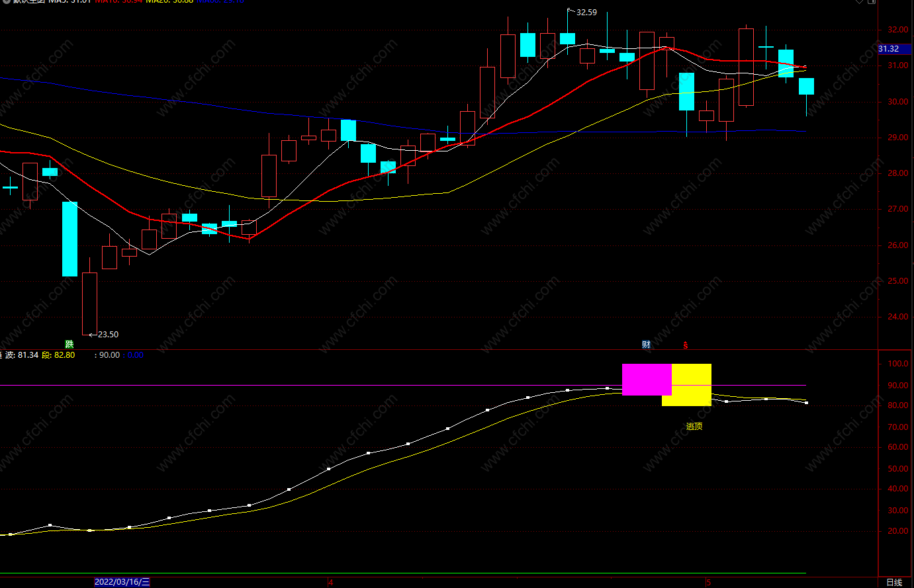The height and width of the screenshot is (588, 914).
Task: Click the month 4 axis marker
Action: pos(330,583)
